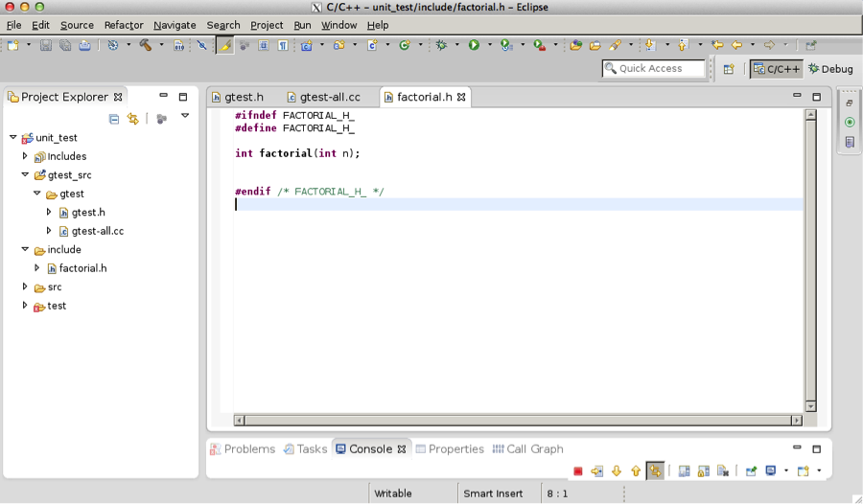The height and width of the screenshot is (504, 863).
Task: Open the Navigate menu
Action: [x=175, y=25]
